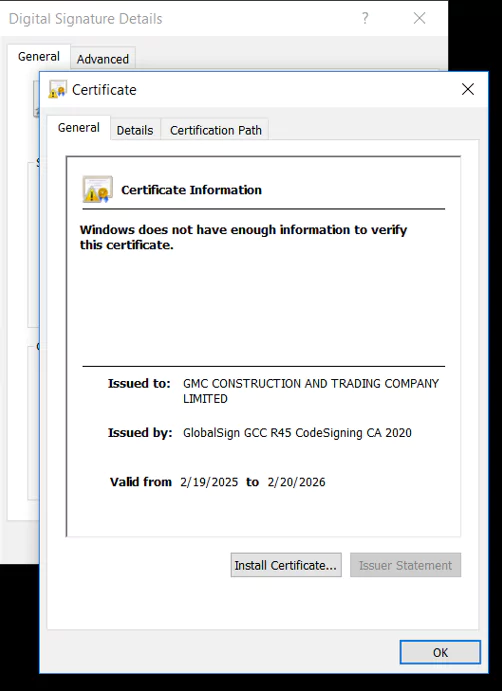Select the General tab of Digital Signature Details
Viewport: 502px width, 691px height.
(x=39, y=56)
